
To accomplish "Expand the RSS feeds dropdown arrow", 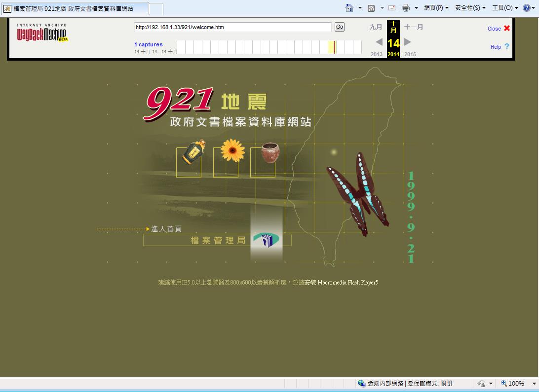I will tap(382, 7).
